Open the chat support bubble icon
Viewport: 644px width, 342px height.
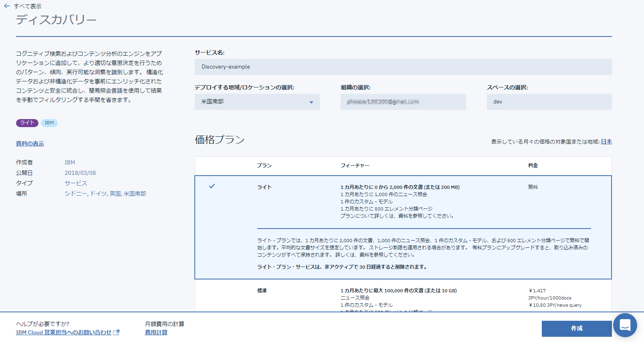point(625,325)
